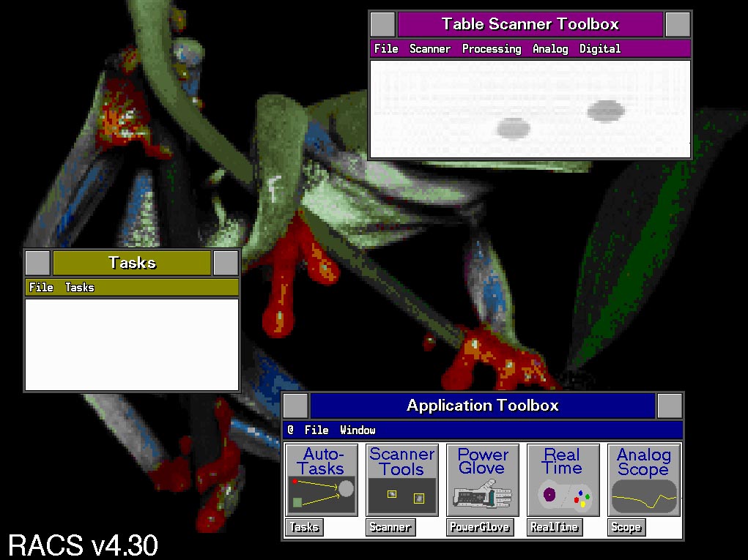Click the RealTime label button
The width and height of the screenshot is (748, 560).
(x=555, y=527)
